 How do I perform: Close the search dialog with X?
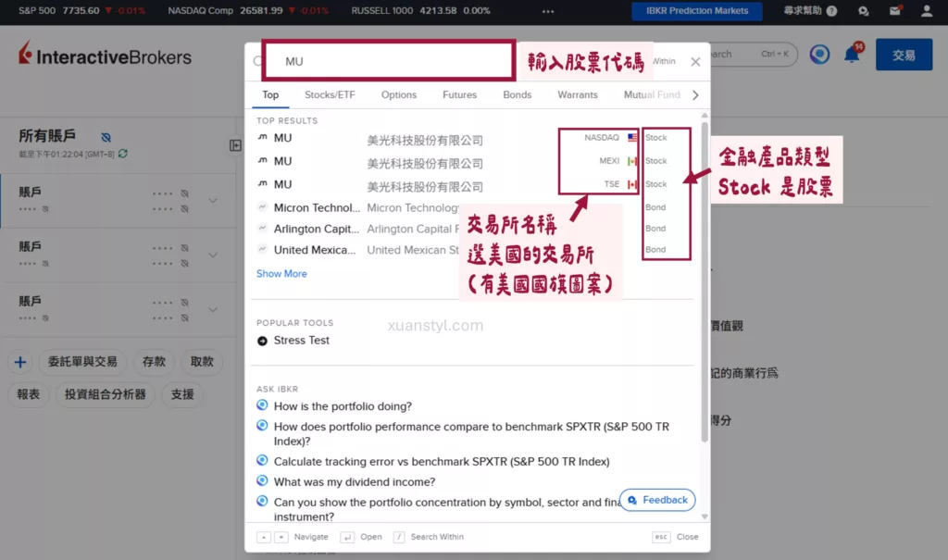click(x=695, y=62)
